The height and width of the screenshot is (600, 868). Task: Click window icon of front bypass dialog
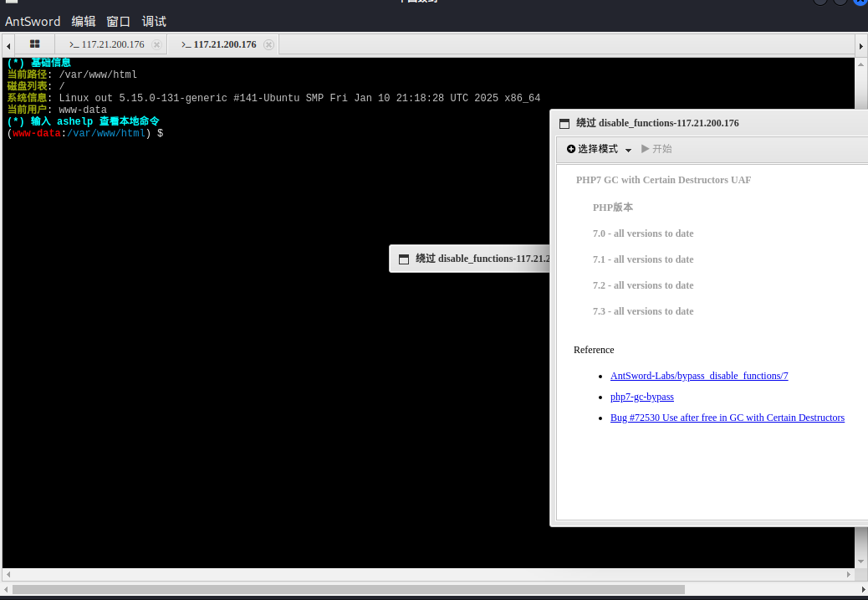point(564,124)
